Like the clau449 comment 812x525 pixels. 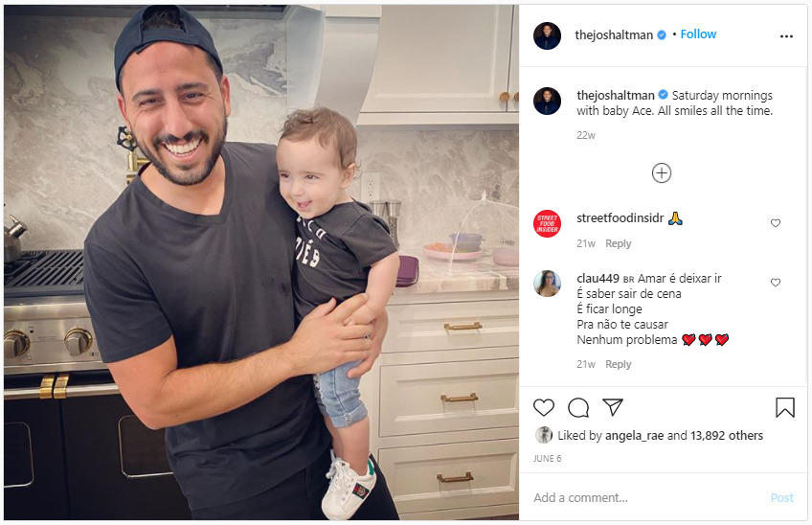point(776,283)
